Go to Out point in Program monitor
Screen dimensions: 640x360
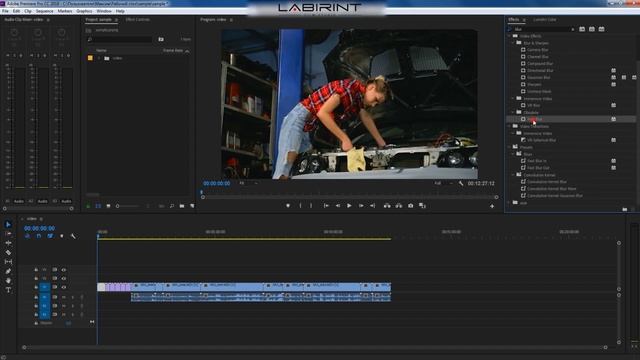point(372,206)
